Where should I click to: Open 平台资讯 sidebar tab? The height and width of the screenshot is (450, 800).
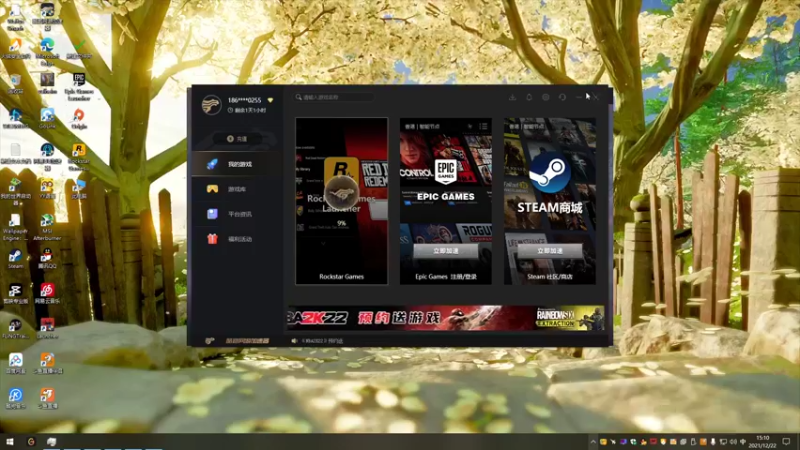pyautogui.click(x=235, y=214)
